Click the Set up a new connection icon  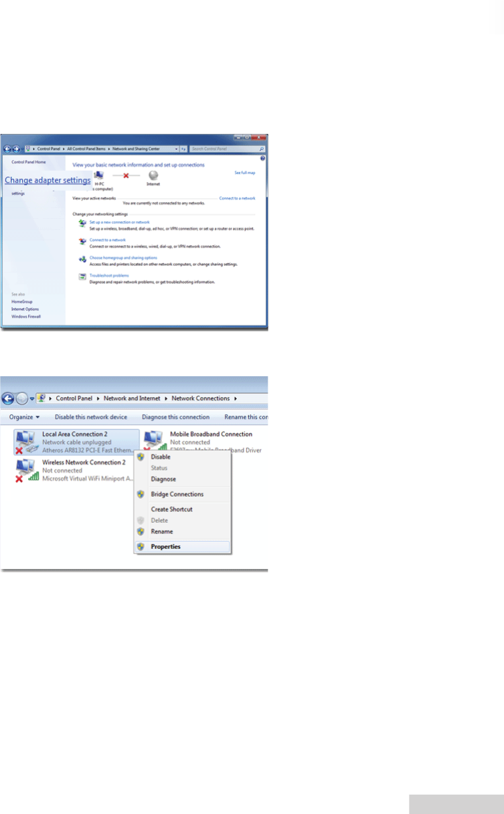pyautogui.click(x=82, y=223)
